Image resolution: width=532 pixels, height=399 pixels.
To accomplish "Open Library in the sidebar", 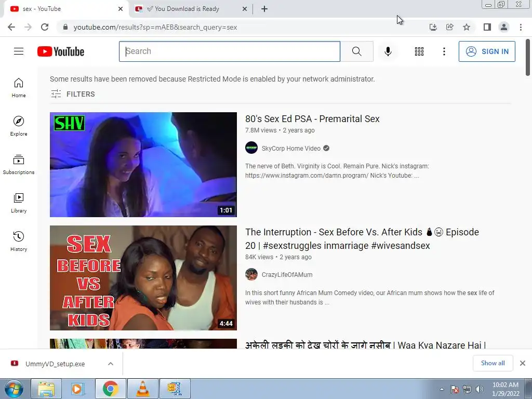I will (x=19, y=203).
